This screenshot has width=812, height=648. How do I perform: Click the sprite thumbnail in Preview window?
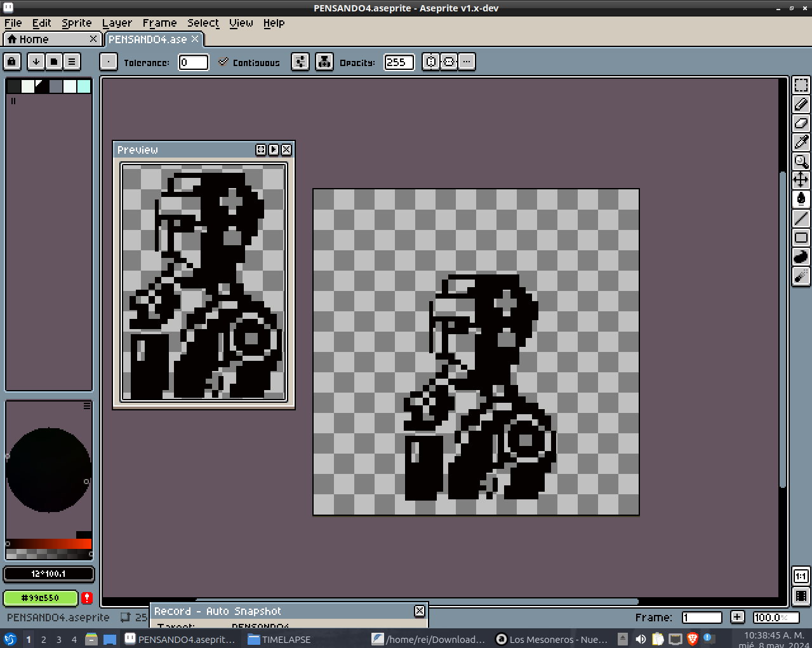pyautogui.click(x=204, y=282)
